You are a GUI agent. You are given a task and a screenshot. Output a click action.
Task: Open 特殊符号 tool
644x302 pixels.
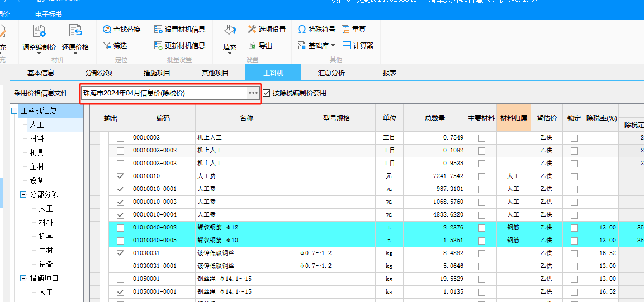click(316, 30)
